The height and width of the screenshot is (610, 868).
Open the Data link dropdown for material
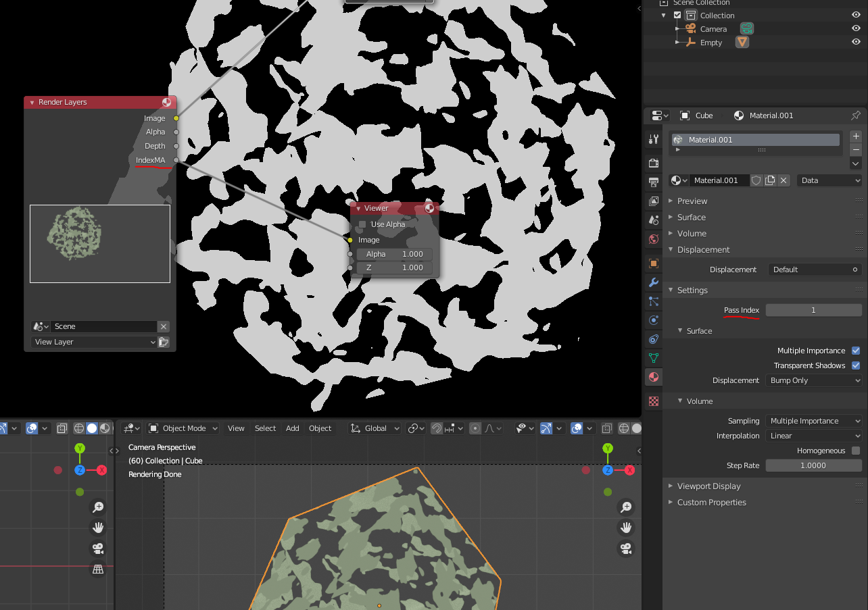point(829,180)
